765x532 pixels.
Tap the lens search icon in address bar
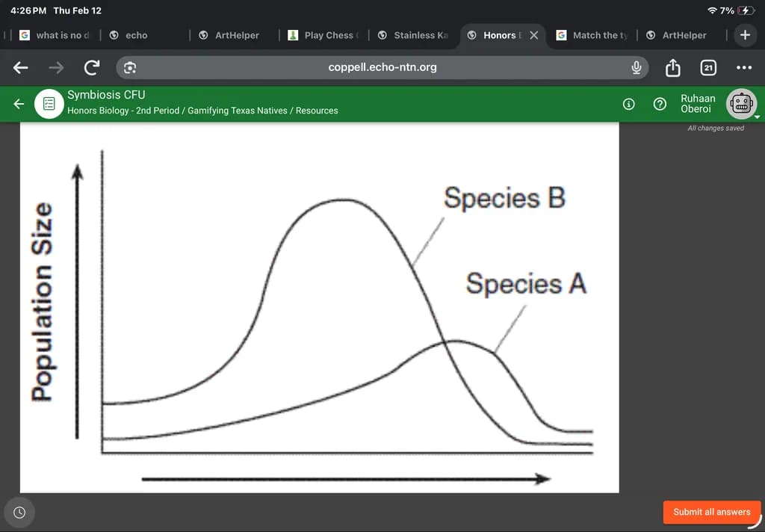[x=130, y=68]
